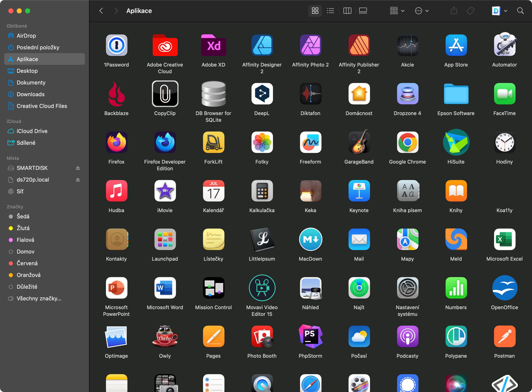
Task: Filter by Červená red tag
Action: 45,263
